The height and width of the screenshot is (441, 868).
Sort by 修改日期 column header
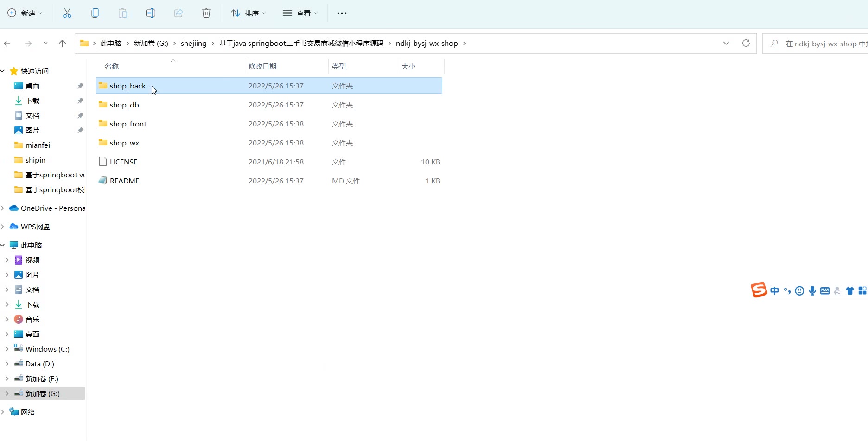(x=262, y=66)
